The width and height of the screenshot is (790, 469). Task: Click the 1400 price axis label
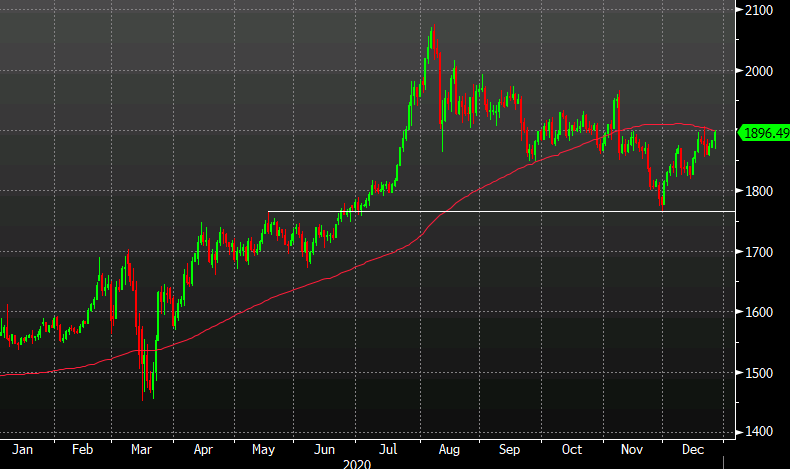click(759, 432)
